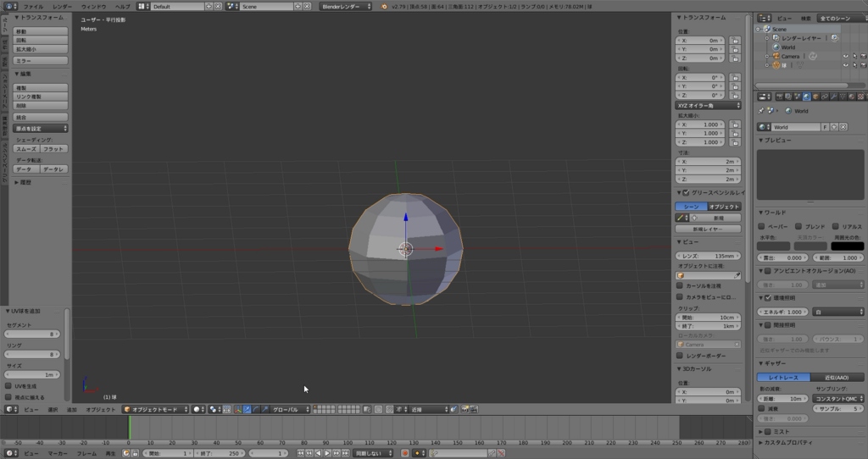This screenshot has height=459, width=868.
Task: Click the ミラー button in tool shelf
Action: coord(41,61)
